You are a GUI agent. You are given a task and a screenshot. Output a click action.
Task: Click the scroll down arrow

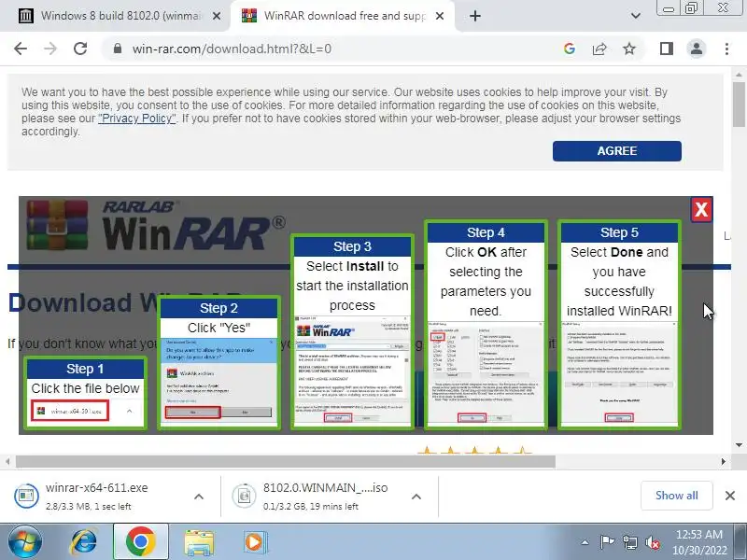739,445
